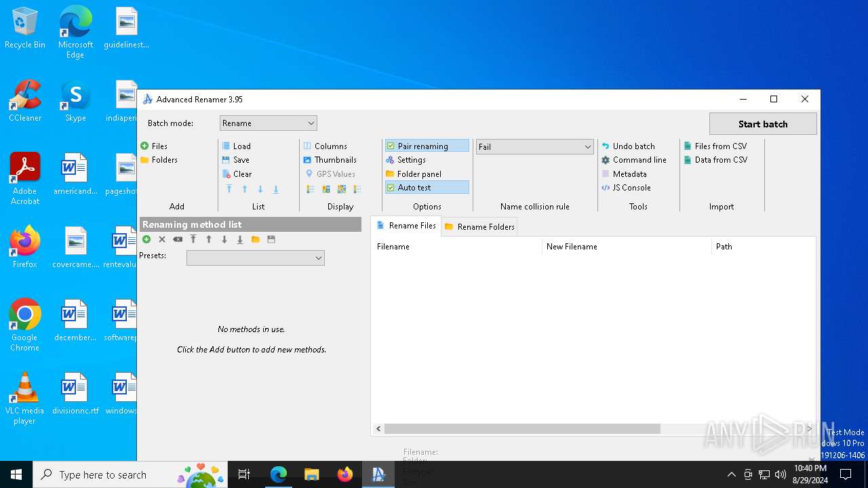Click the Add Files green plus icon
This screenshot has height=488, width=868.
tap(144, 146)
